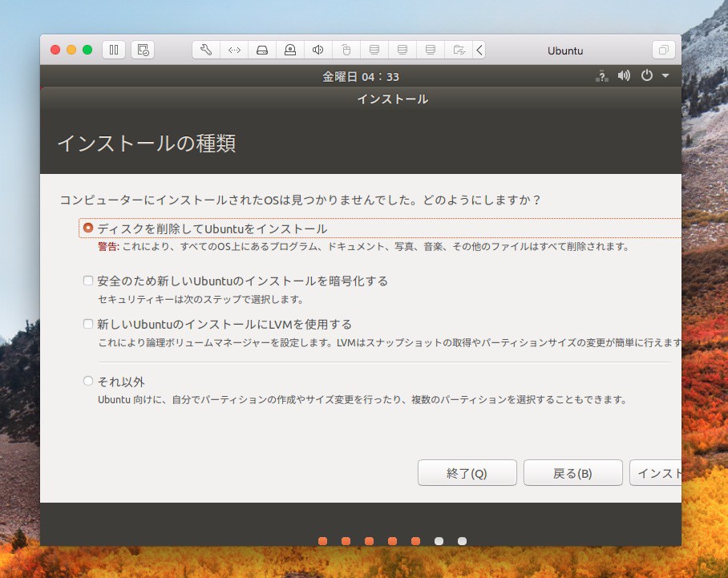Screen dimensions: 728x578
Task: Pause the virtual machine
Action: pos(113,50)
